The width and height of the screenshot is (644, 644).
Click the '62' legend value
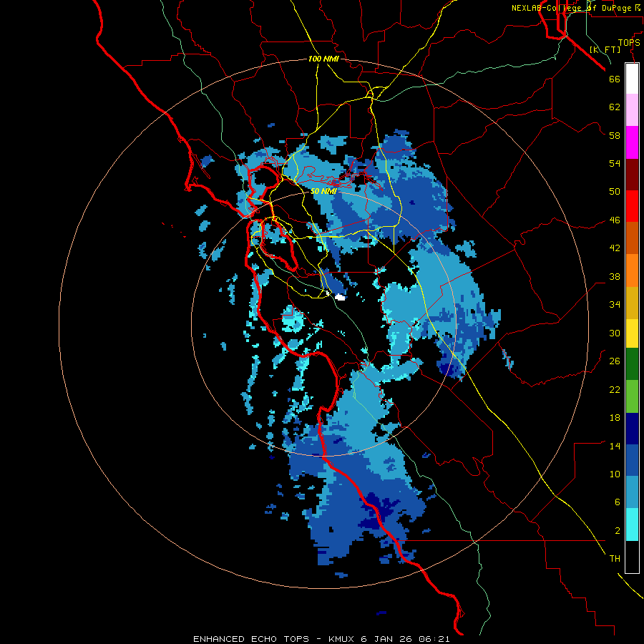[x=615, y=107]
